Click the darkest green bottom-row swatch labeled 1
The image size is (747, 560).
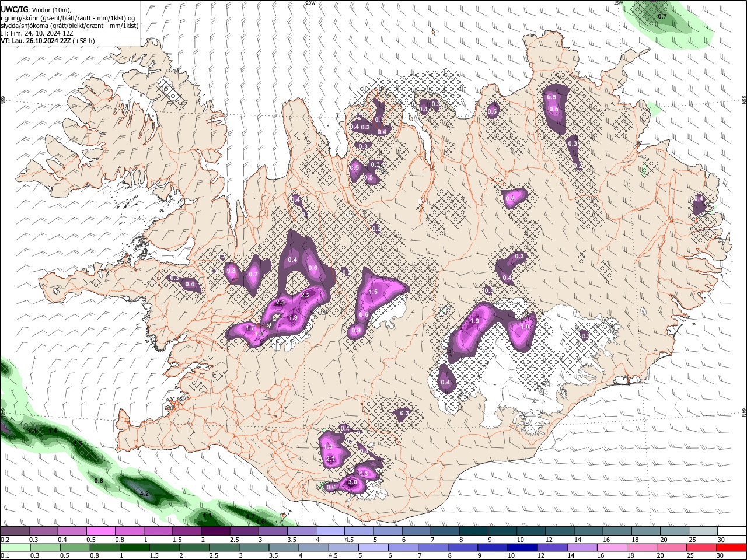click(134, 548)
